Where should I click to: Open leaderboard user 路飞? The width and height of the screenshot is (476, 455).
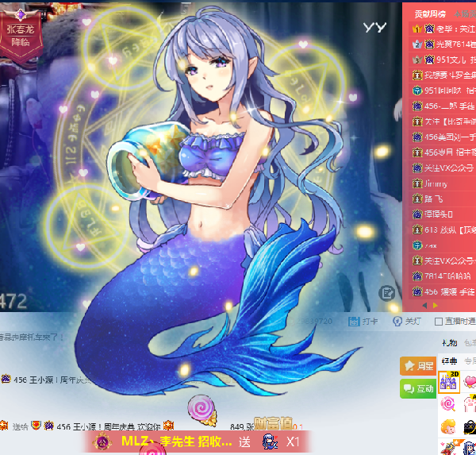433,199
